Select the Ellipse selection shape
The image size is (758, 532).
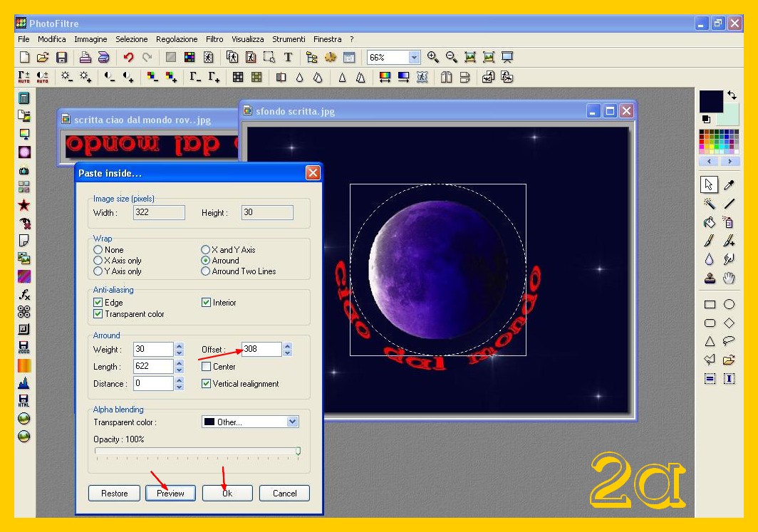pyautogui.click(x=729, y=304)
